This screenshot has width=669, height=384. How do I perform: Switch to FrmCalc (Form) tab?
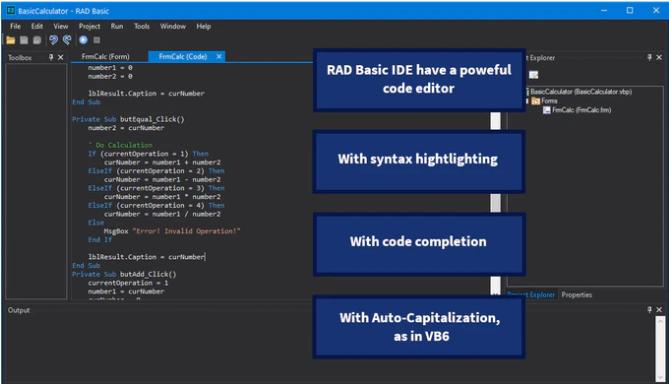[x=105, y=57]
